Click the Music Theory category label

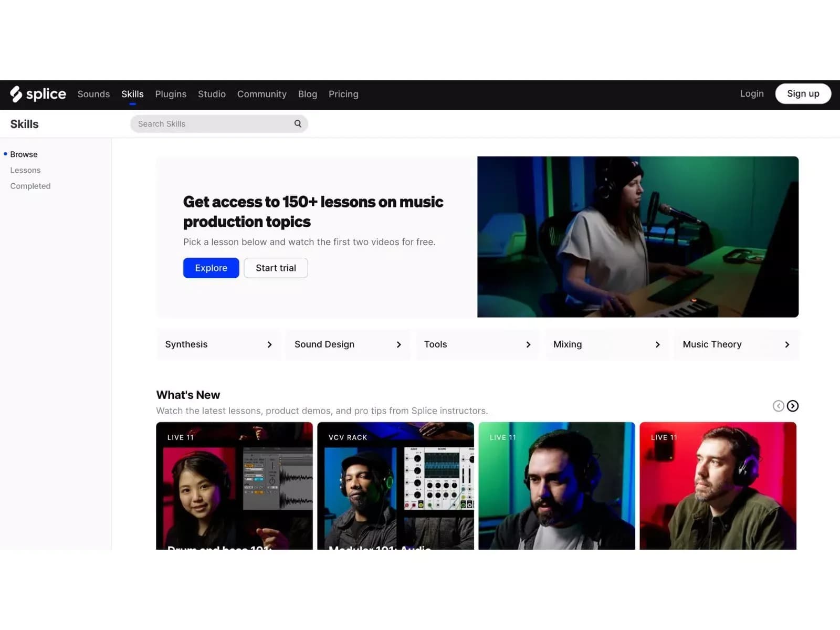pyautogui.click(x=712, y=344)
